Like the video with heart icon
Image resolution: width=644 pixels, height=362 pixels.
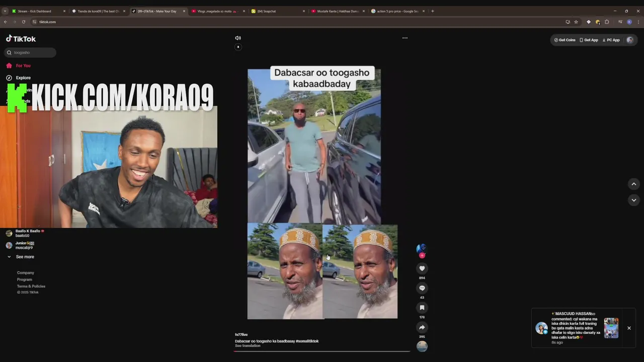coord(422,268)
